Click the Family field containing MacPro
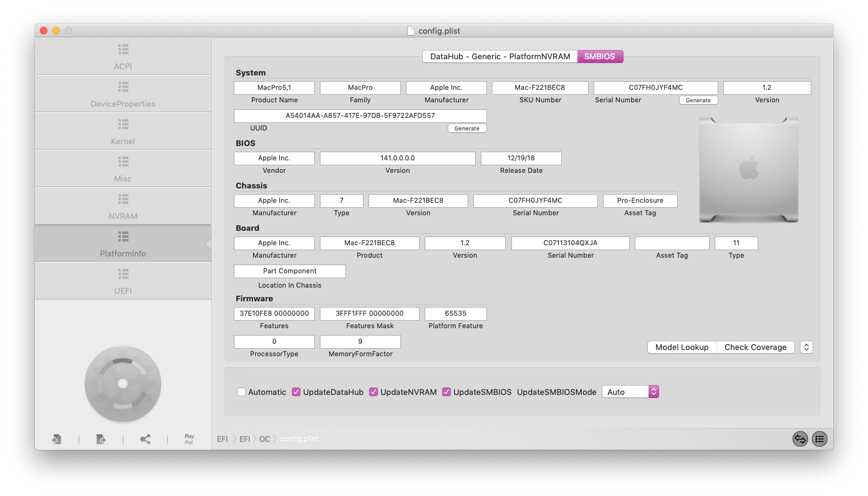The height and width of the screenshot is (496, 868). [360, 88]
